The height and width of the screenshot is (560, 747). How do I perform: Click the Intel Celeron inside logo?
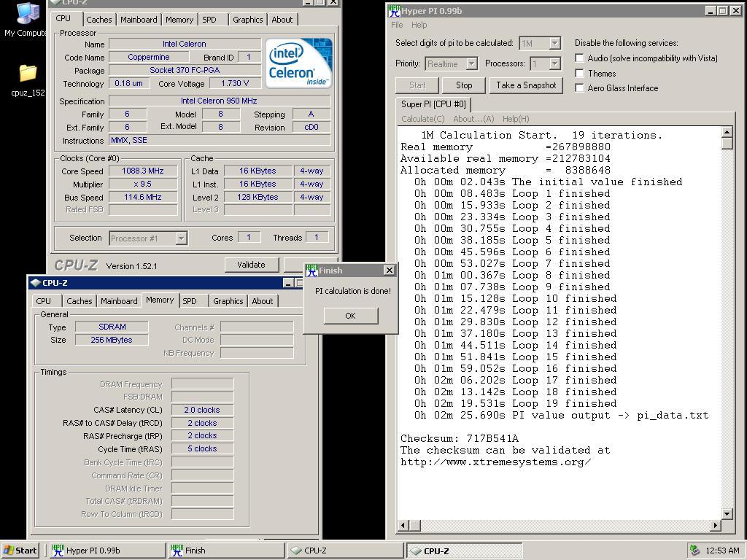298,63
